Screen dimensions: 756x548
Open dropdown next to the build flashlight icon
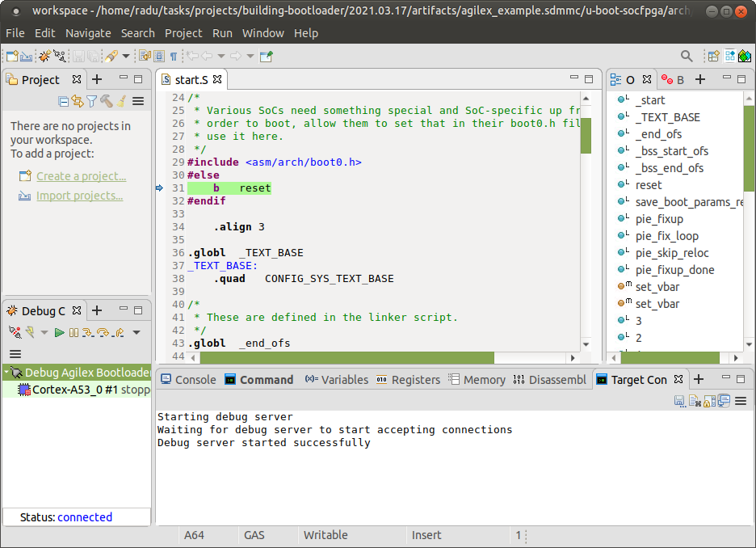(126, 56)
